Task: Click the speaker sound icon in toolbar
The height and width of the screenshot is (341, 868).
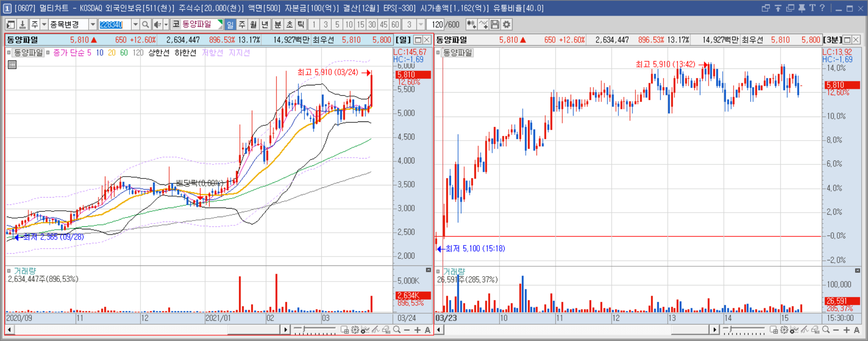Action: pos(158,24)
